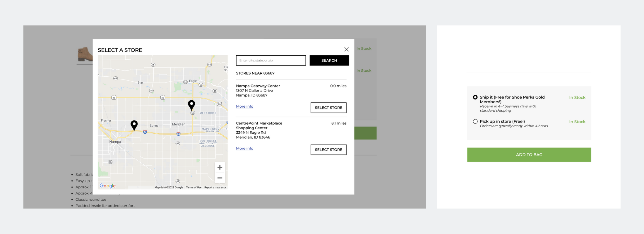Click the 1307 N Galleria Drive address
This screenshot has width=644, height=234.
[254, 91]
